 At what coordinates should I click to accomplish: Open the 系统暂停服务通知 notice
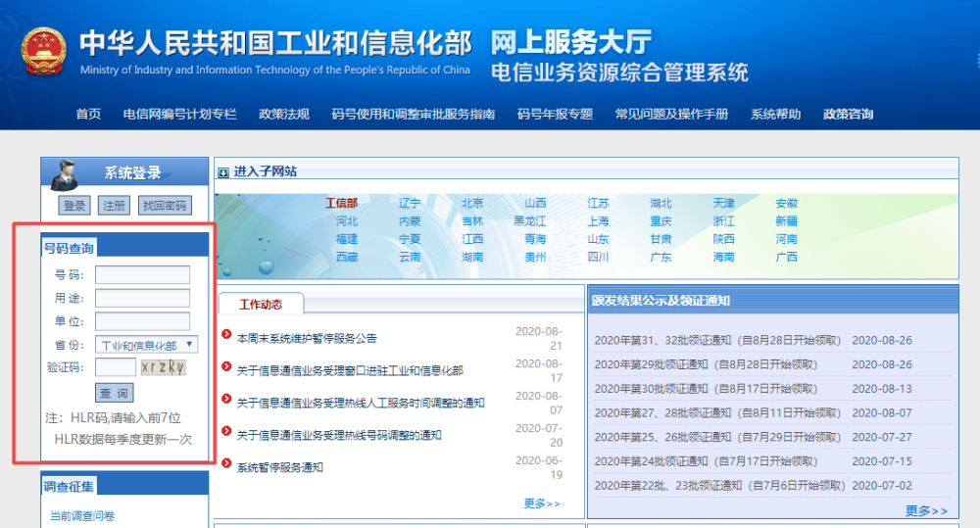coord(280,467)
